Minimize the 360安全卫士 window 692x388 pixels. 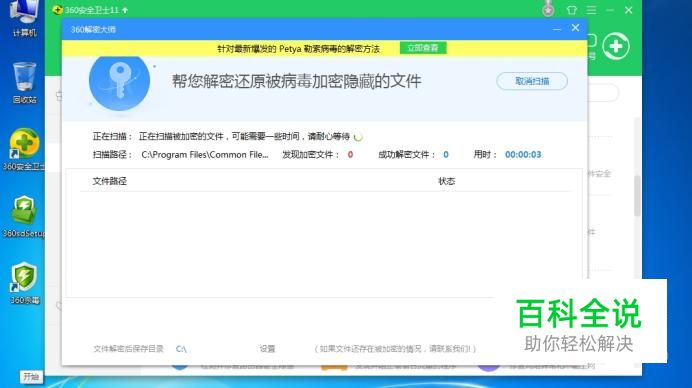(610, 10)
